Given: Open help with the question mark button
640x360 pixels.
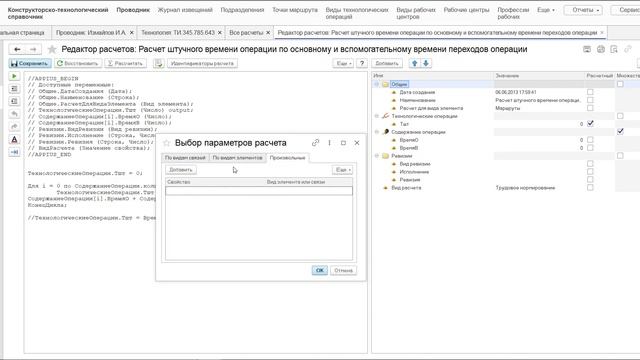Looking at the screenshot, I should [x=362, y=63].
